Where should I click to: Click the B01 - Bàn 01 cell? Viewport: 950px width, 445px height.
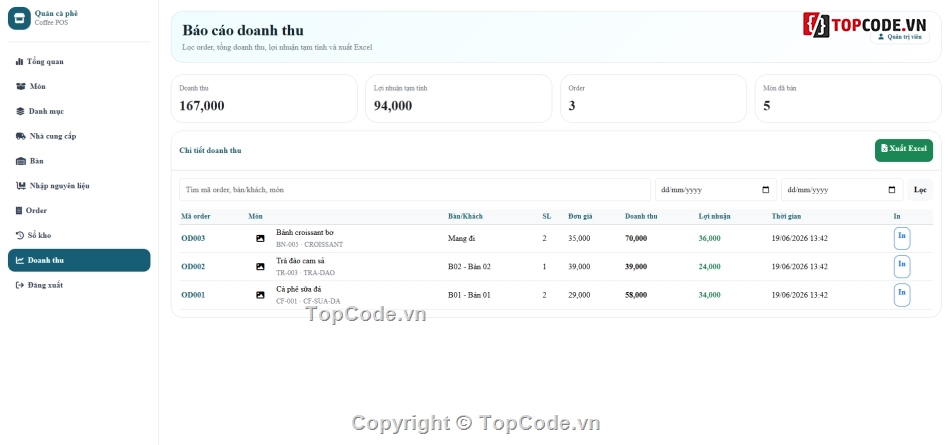(x=470, y=295)
